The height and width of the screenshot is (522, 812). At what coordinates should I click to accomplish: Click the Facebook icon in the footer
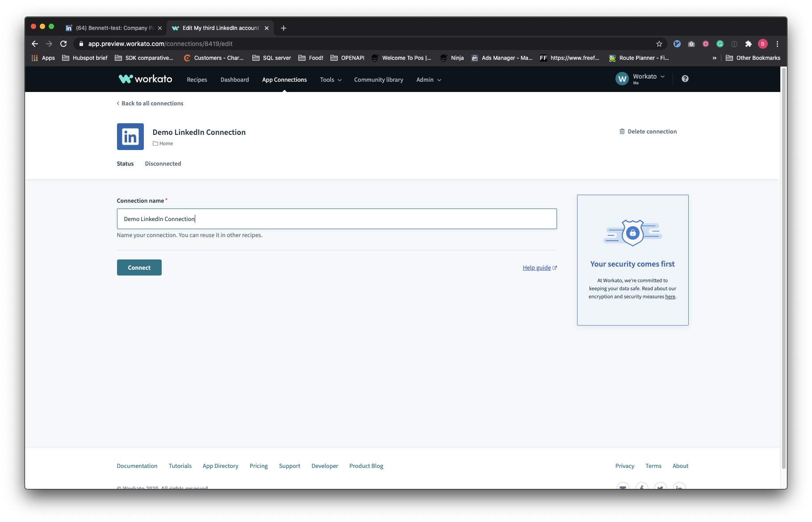641,488
